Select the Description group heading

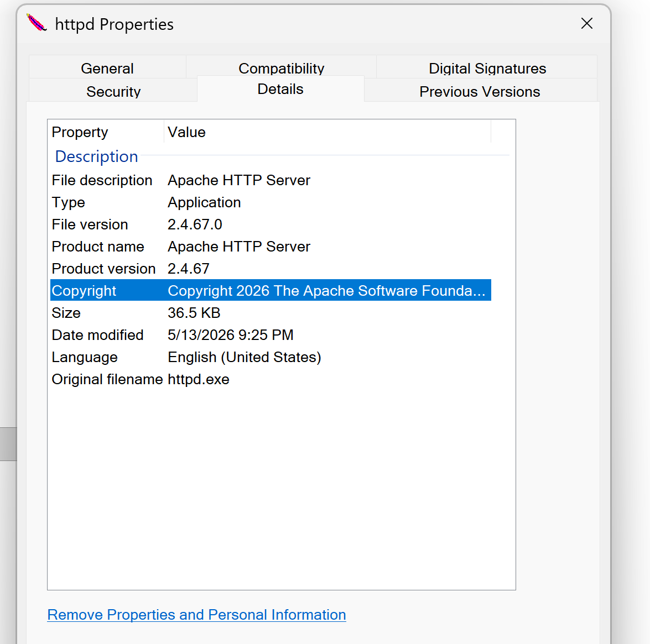pyautogui.click(x=96, y=156)
